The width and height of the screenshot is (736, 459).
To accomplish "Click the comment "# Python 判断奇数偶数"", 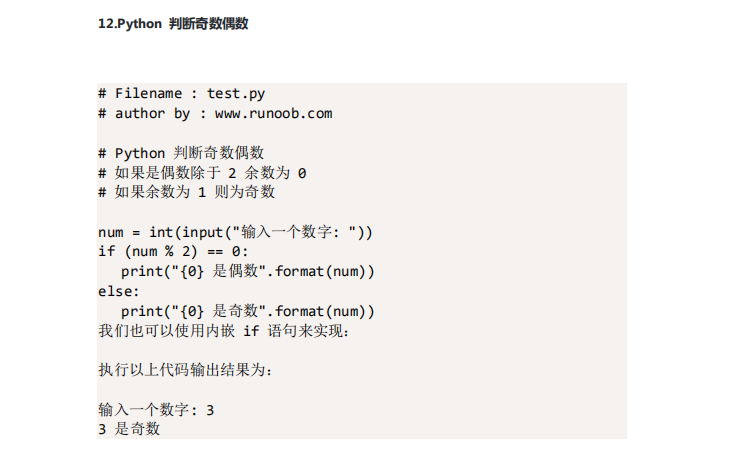I will pos(181,153).
